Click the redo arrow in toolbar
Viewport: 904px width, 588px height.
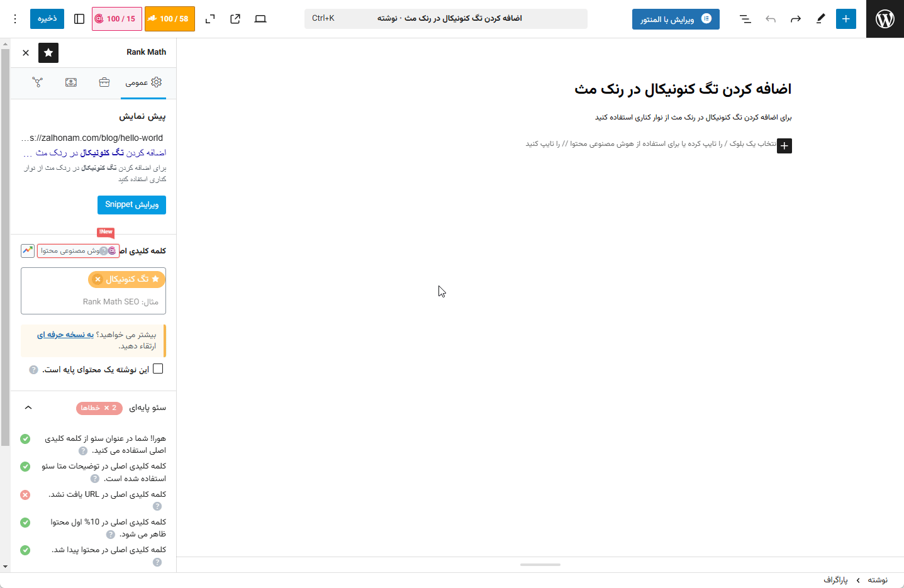tap(795, 19)
